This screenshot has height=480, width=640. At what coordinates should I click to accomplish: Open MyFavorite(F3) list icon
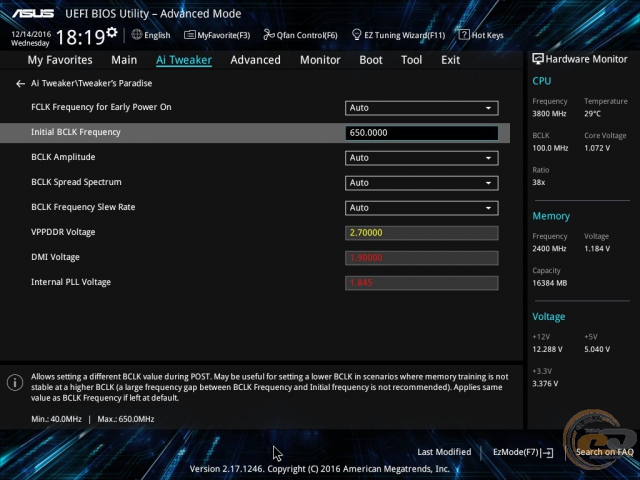(189, 35)
